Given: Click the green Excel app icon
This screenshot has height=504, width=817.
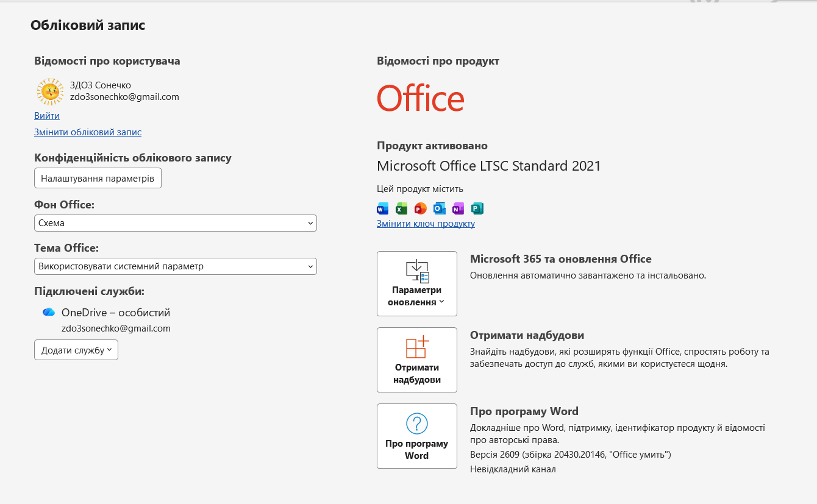Looking at the screenshot, I should pos(401,208).
